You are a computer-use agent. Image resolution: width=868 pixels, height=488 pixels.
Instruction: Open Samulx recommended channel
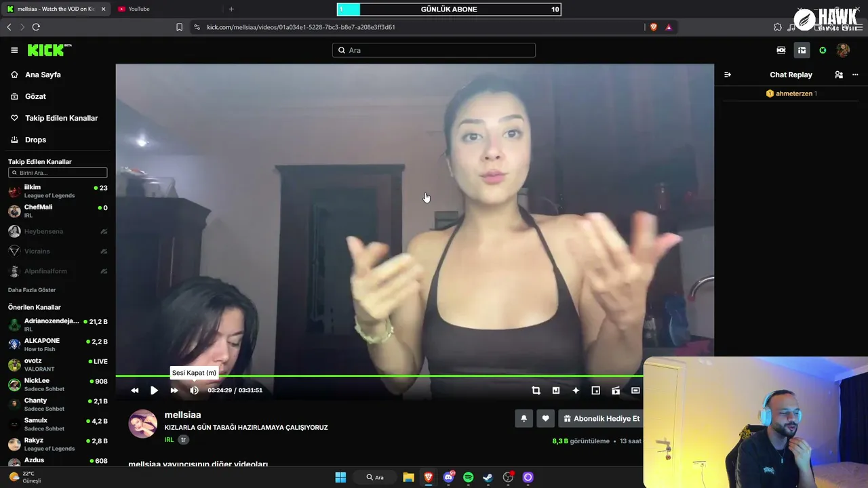58,424
